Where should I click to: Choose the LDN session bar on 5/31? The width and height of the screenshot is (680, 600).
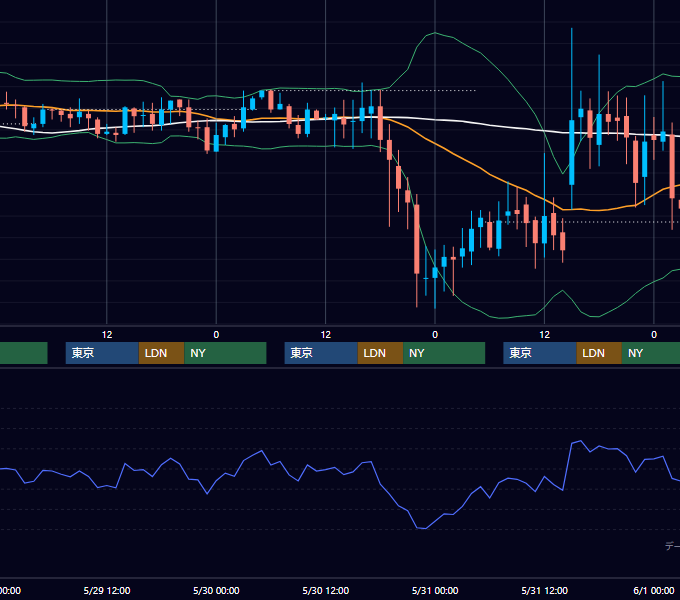599,353
